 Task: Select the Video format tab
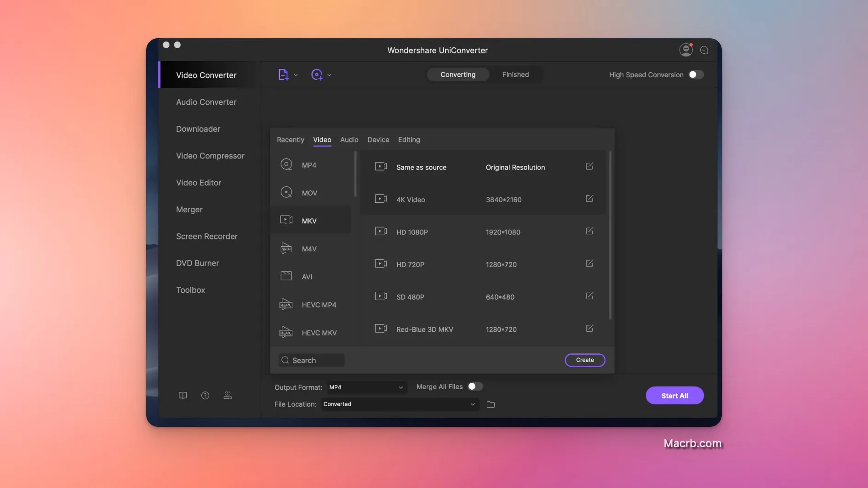pos(322,140)
